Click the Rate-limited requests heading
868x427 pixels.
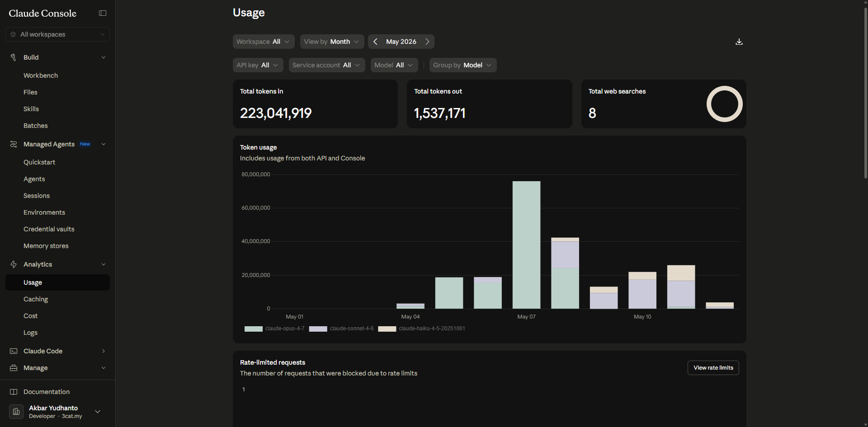(273, 362)
